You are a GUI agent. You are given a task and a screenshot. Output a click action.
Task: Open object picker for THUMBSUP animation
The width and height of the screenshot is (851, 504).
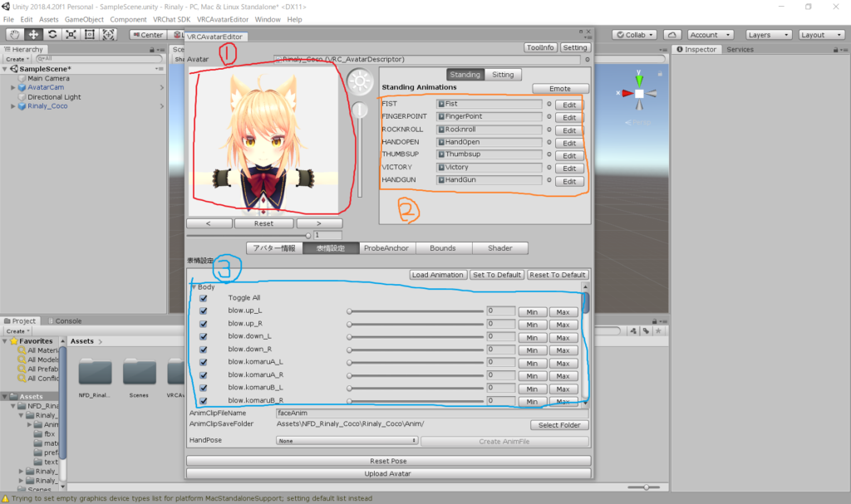548,154
